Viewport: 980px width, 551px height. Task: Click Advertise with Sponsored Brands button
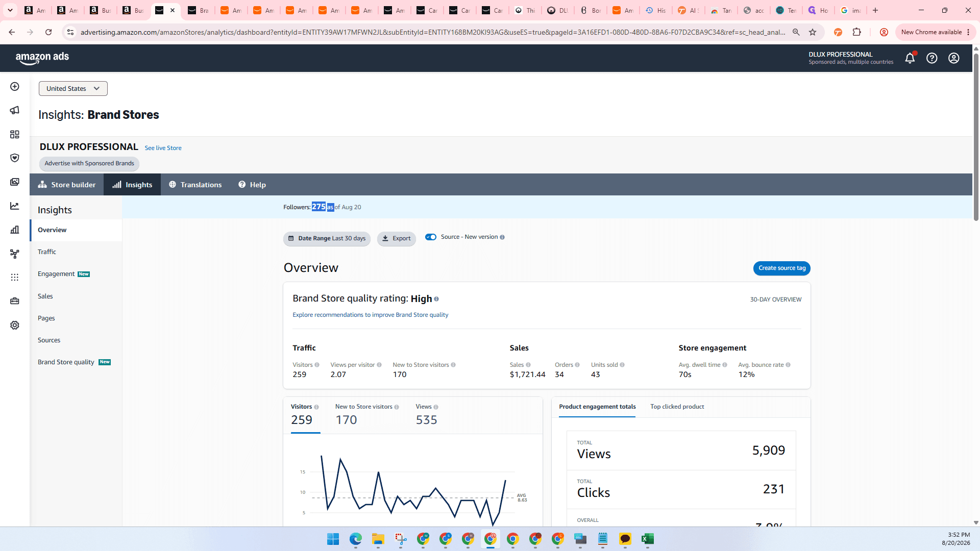89,164
